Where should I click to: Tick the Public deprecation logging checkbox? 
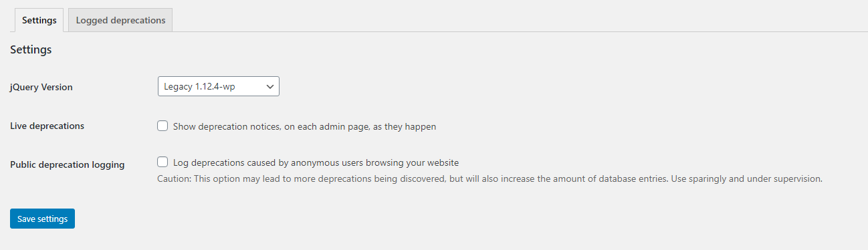click(162, 161)
